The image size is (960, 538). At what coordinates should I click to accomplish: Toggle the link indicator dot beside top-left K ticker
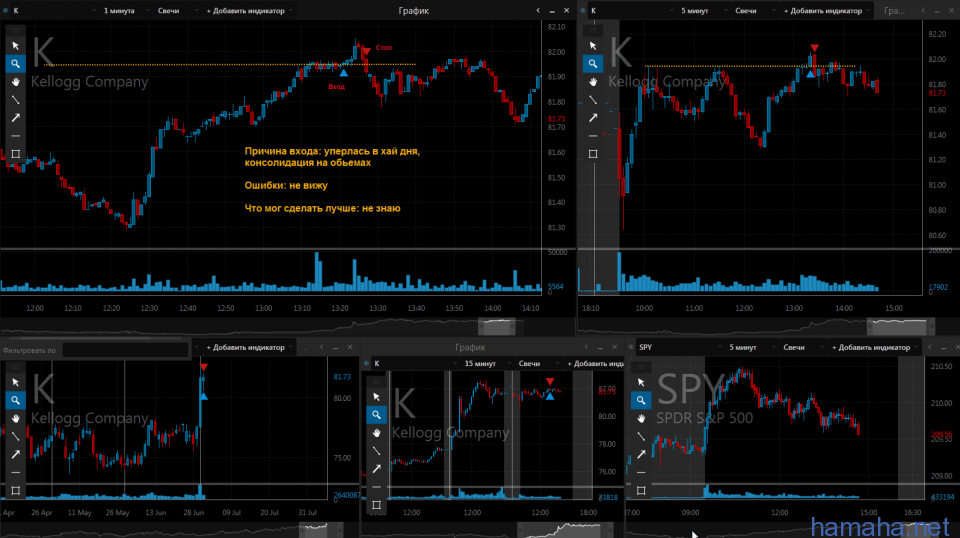6,10
